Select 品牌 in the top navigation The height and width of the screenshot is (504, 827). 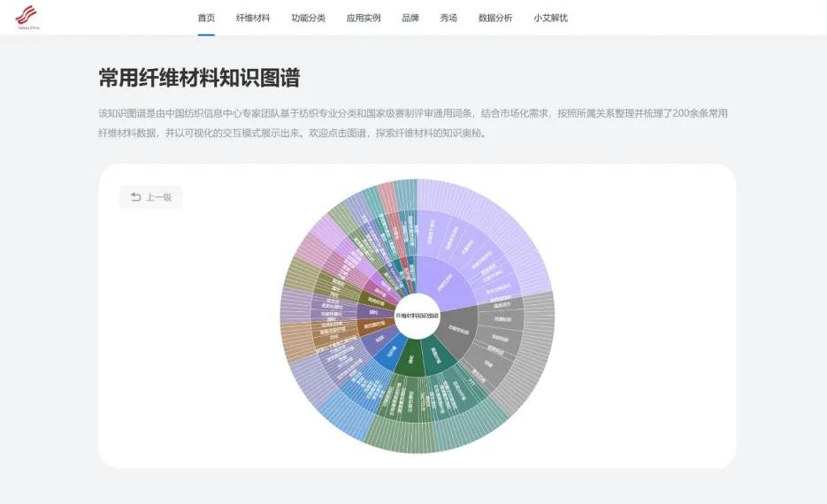[x=410, y=18]
